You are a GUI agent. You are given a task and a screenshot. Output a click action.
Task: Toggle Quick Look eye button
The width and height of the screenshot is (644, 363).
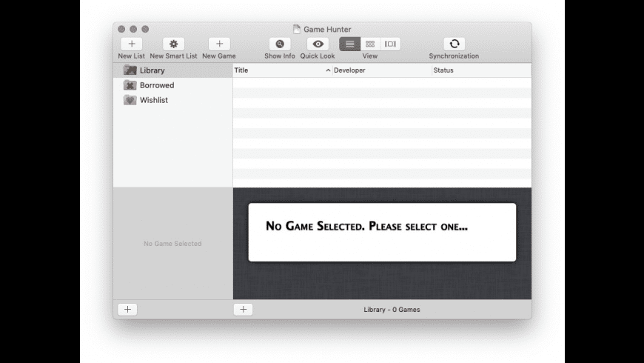pos(318,44)
